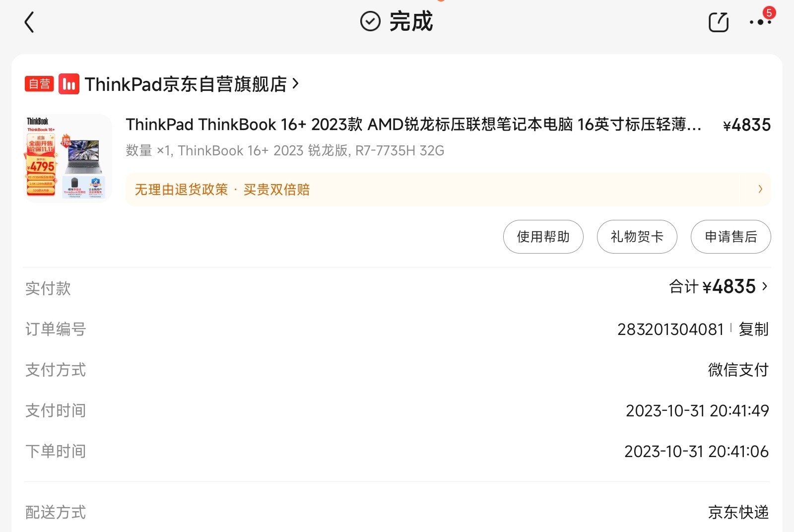Open ThinkBook 16+ 2023款 product title
The width and height of the screenshot is (794, 532).
point(413,125)
